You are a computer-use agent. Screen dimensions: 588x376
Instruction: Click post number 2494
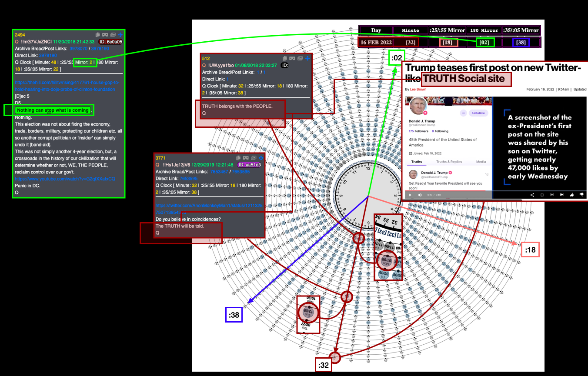point(20,35)
